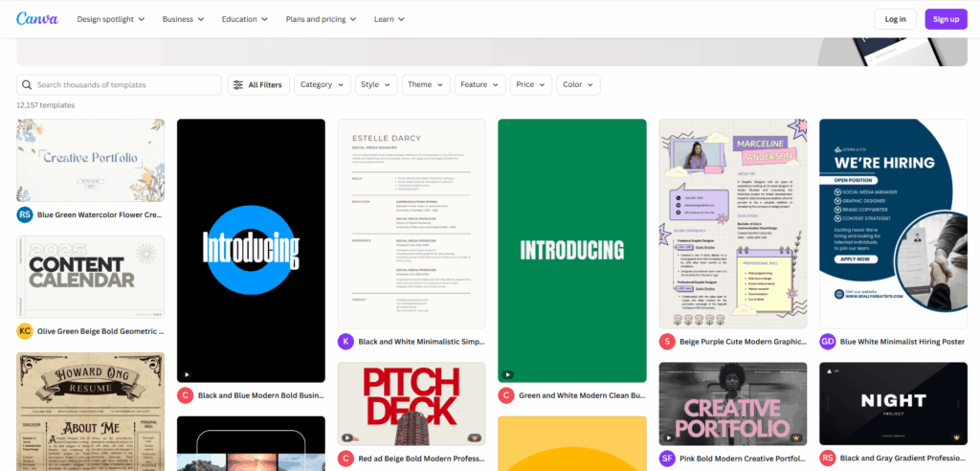Open the Green and White Modern Clean link

(x=583, y=395)
